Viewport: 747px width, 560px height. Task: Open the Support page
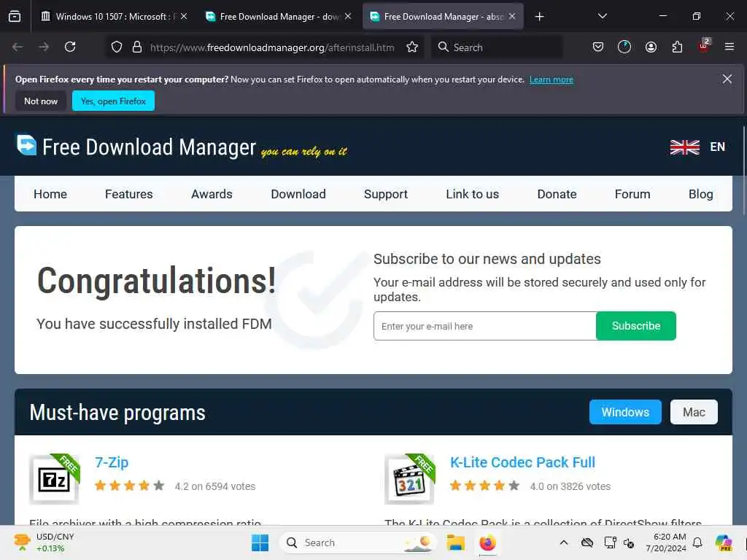coord(386,194)
